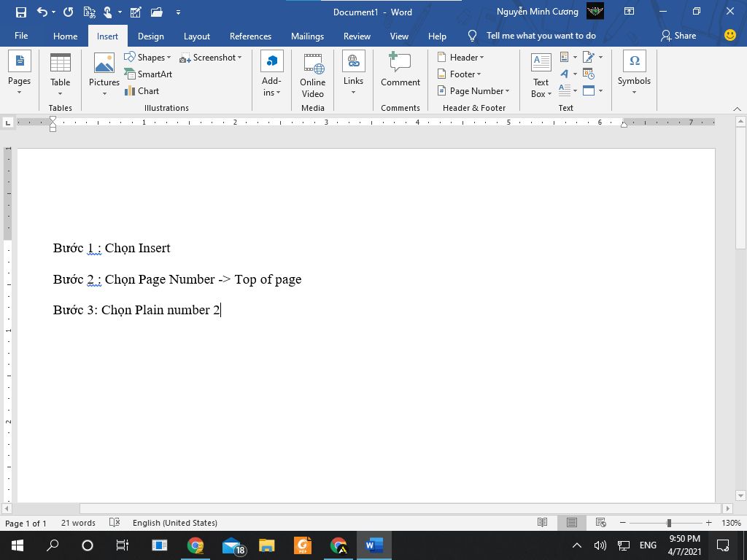Screen dimensions: 747x560
Task: Select the Web Layout view
Action: tap(601, 522)
